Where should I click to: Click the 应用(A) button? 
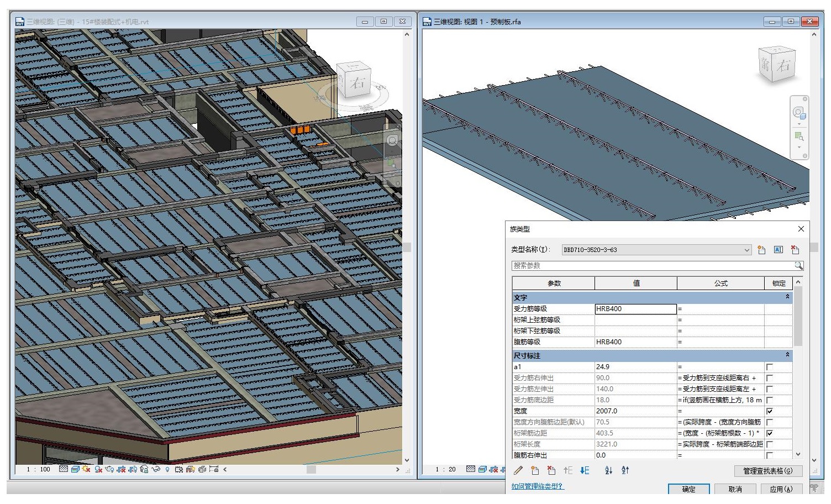coord(781,489)
